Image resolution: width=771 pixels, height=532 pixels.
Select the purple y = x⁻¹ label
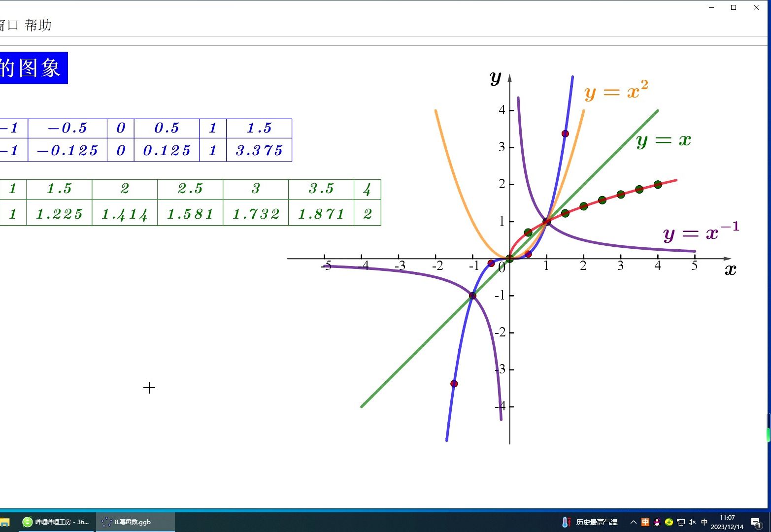(701, 232)
